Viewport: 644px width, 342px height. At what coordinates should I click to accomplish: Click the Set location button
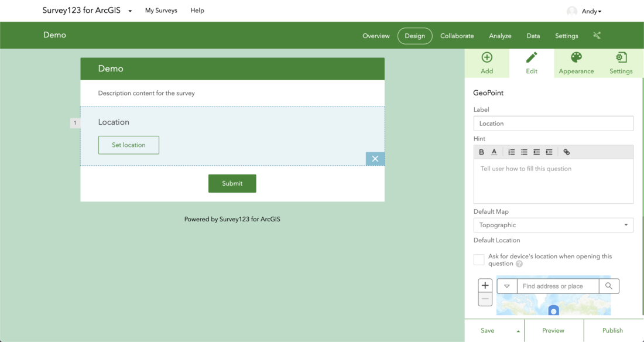coord(129,145)
